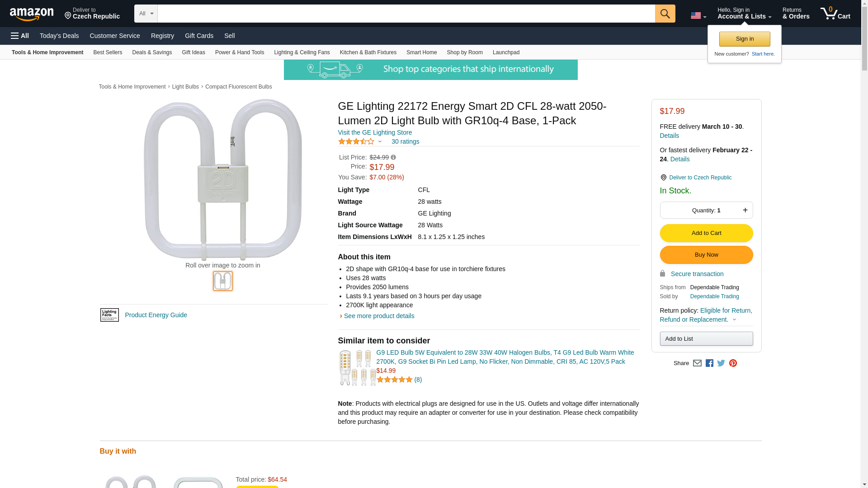
Task: Select the bulb image thumbnail
Action: coord(223,281)
